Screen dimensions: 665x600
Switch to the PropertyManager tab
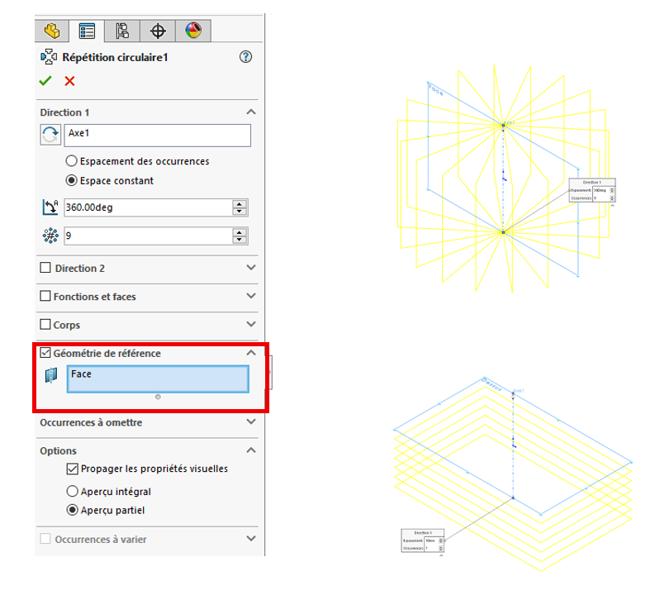click(87, 30)
